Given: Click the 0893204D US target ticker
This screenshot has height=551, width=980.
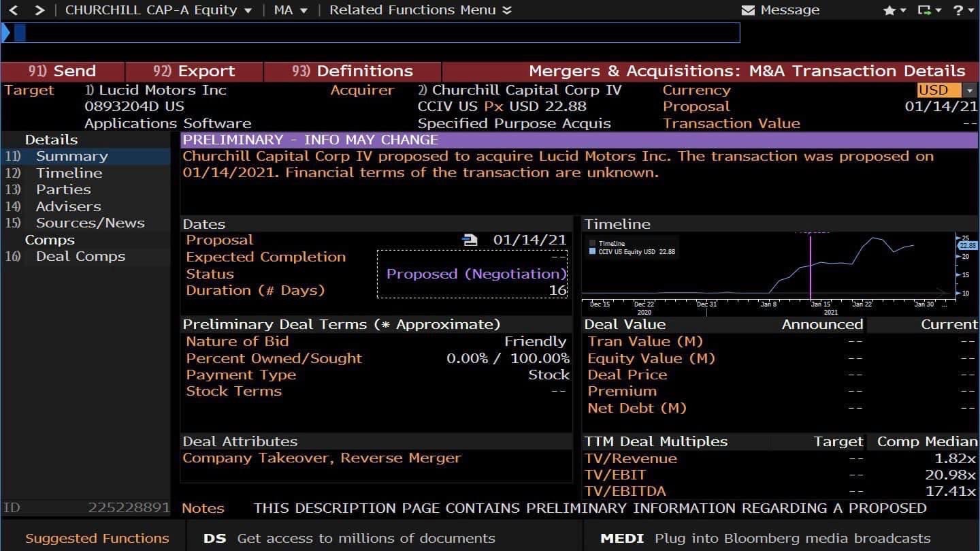Looking at the screenshot, I should click(x=134, y=106).
